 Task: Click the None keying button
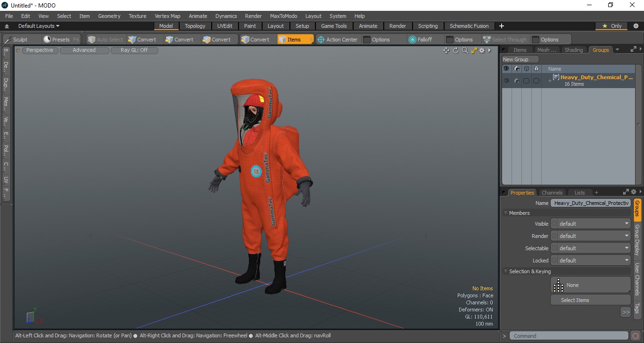coord(591,285)
